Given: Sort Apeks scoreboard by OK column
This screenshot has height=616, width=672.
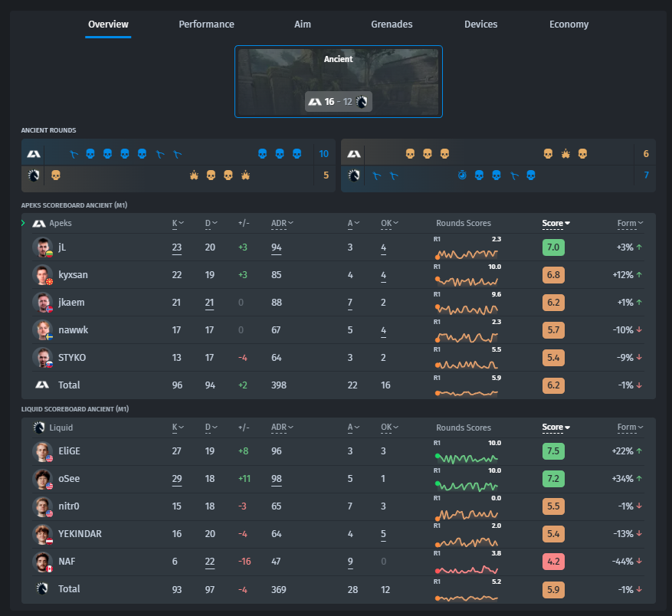Looking at the screenshot, I should pos(389,223).
